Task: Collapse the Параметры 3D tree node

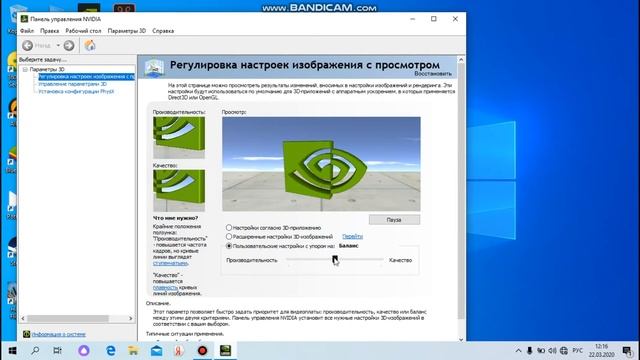Action: pyautogui.click(x=25, y=69)
